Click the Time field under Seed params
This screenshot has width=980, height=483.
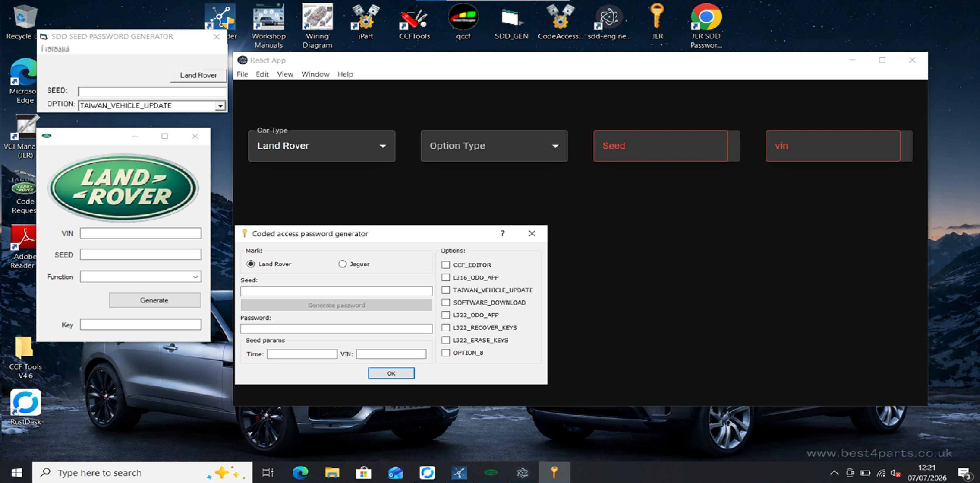point(302,354)
